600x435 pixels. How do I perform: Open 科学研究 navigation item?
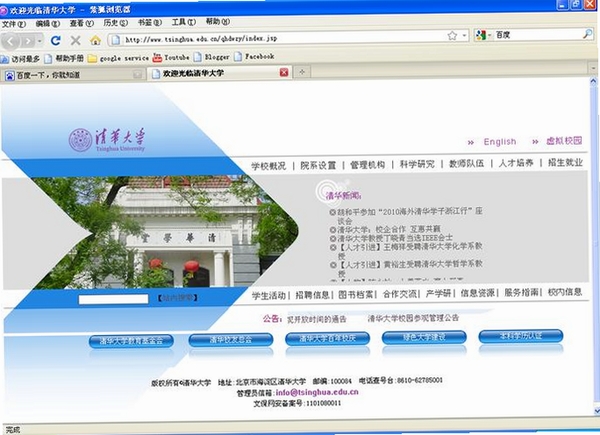(417, 164)
